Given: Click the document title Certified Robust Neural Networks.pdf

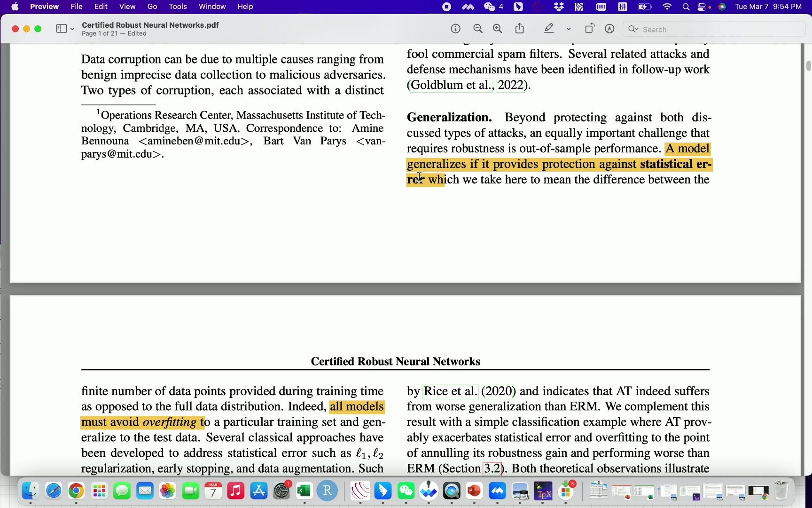Looking at the screenshot, I should 150,25.
